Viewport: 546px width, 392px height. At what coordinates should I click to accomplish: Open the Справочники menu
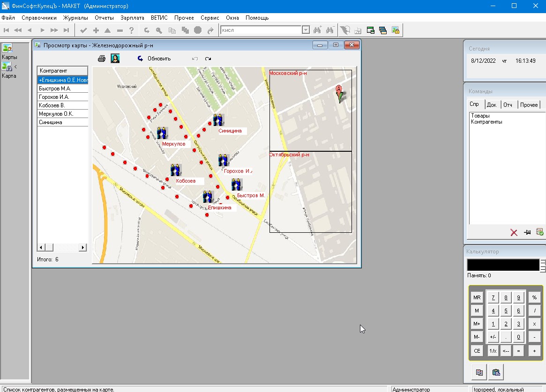pos(39,18)
